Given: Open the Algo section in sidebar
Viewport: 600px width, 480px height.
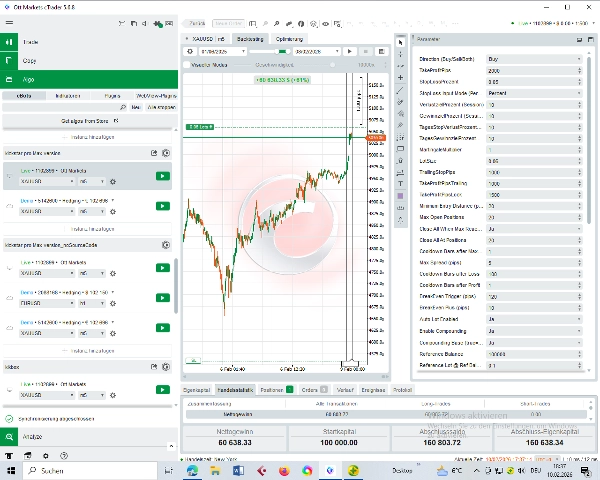Looking at the screenshot, I should [89, 79].
